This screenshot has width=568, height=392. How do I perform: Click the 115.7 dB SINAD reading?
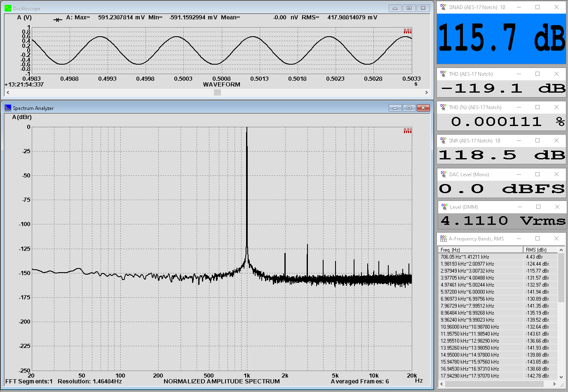501,38
